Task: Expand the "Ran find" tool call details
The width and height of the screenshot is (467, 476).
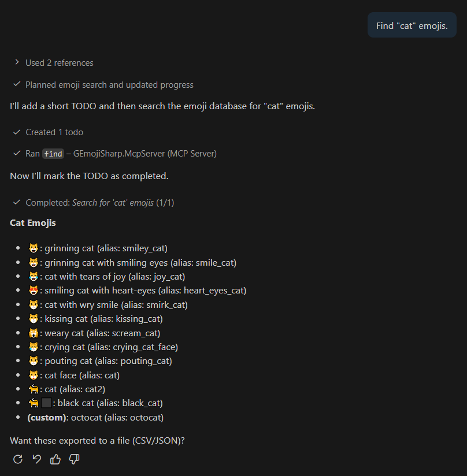Action: click(121, 153)
